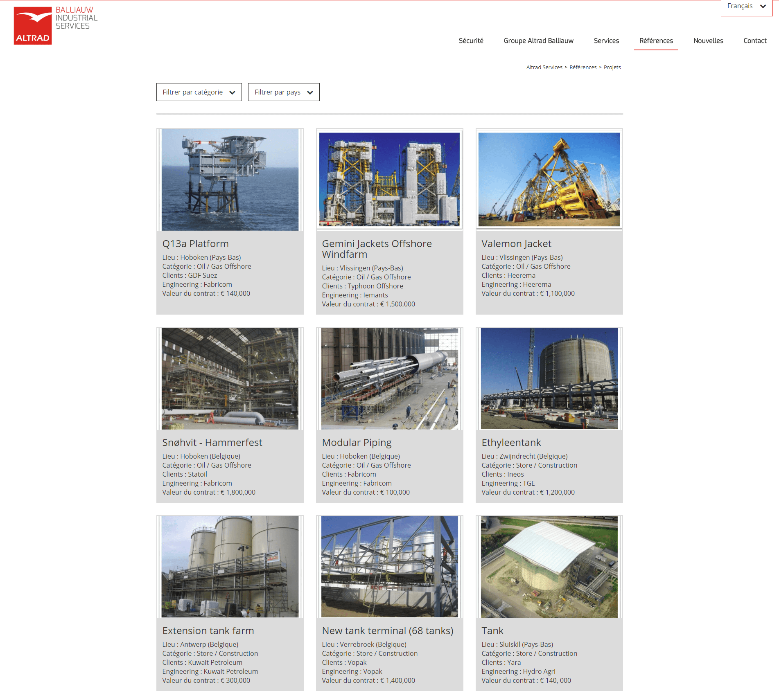
Task: Open the Services menu item
Action: (x=606, y=41)
